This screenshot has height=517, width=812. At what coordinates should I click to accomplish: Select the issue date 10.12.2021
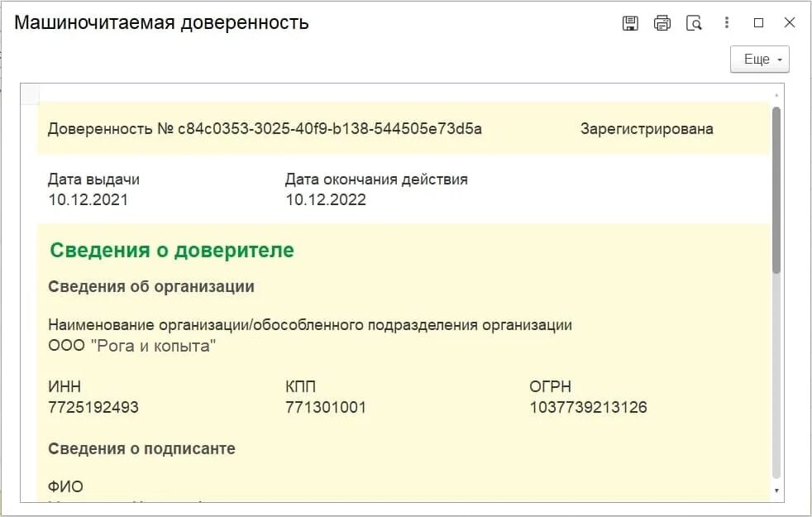click(88, 199)
